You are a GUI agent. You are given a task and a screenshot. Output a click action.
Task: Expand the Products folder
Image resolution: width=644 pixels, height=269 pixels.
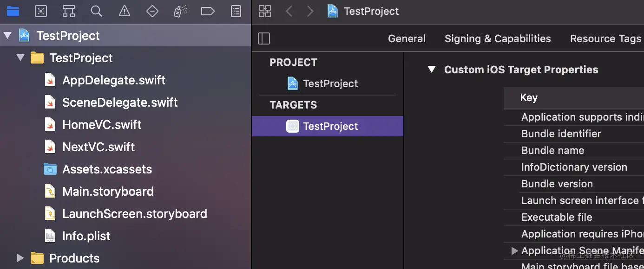pyautogui.click(x=20, y=258)
